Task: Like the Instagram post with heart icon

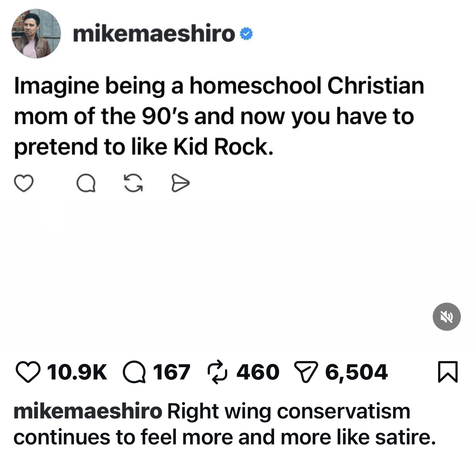Action: 28,372
